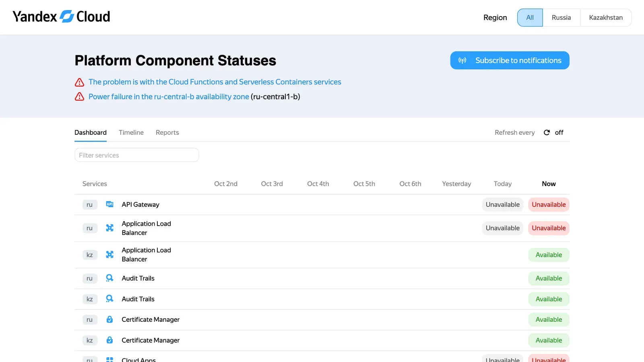Click warning icon beside Power failure notice
The image size is (644, 362).
(80, 97)
